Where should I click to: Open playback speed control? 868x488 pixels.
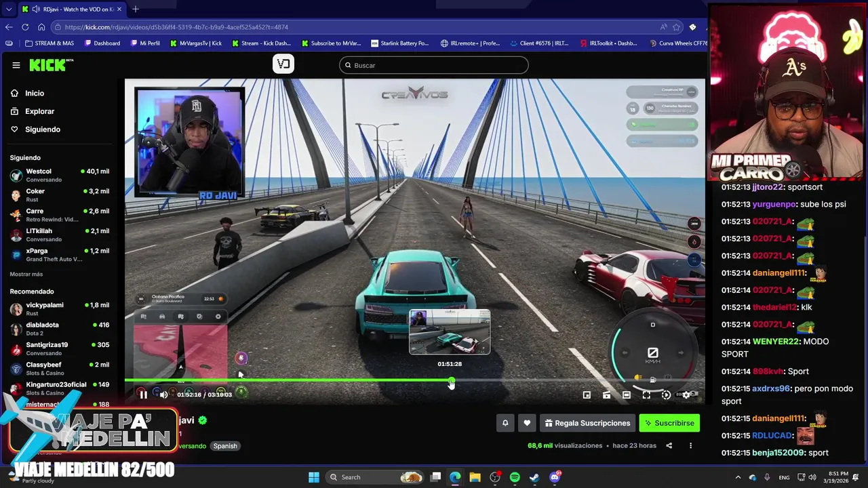666,394
